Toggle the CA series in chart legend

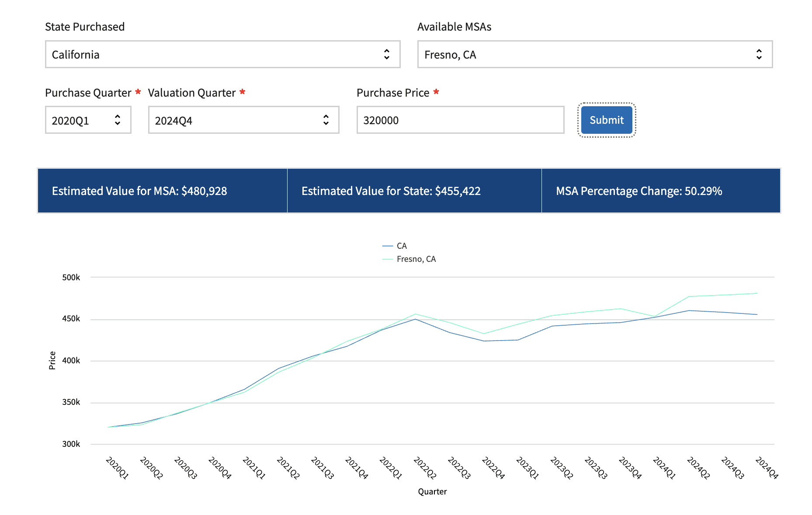(x=401, y=246)
